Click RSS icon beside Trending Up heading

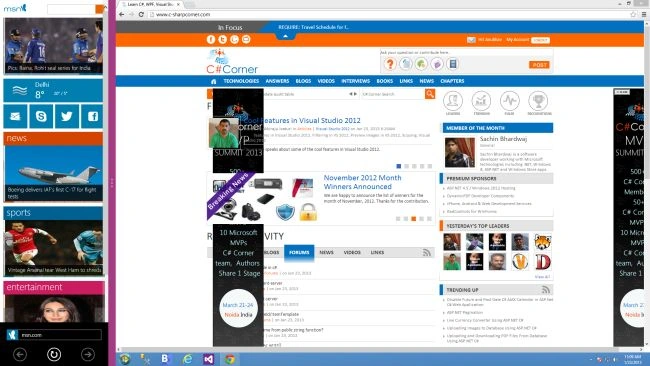(546, 290)
